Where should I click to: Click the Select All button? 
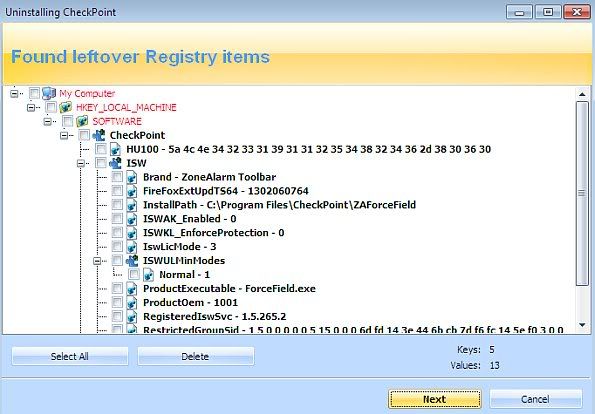tap(70, 356)
